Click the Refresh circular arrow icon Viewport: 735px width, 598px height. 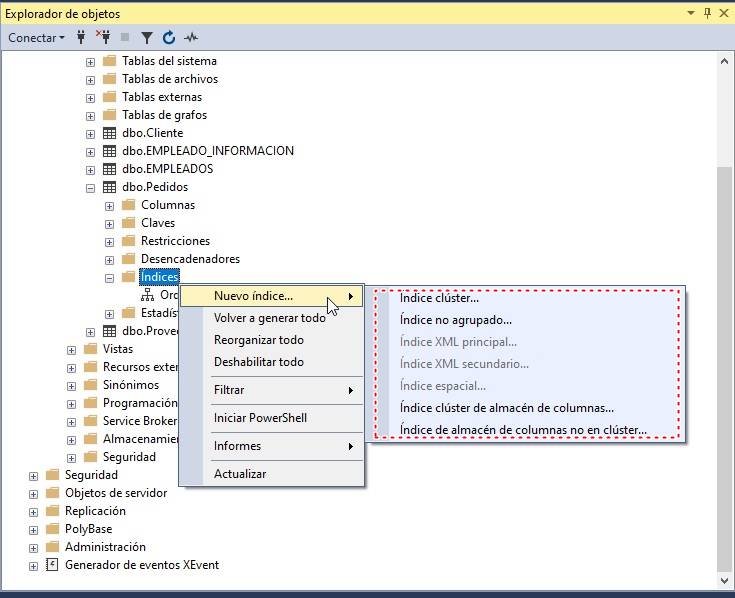point(169,37)
